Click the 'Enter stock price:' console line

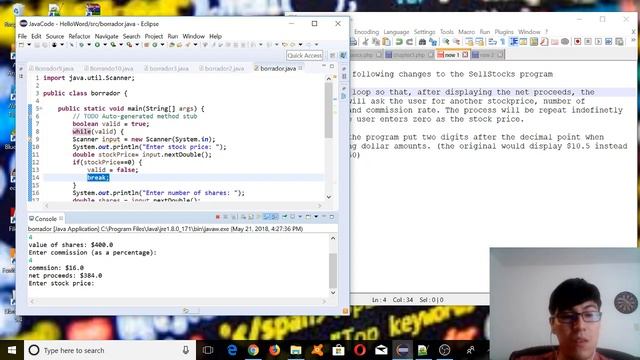click(x=62, y=283)
